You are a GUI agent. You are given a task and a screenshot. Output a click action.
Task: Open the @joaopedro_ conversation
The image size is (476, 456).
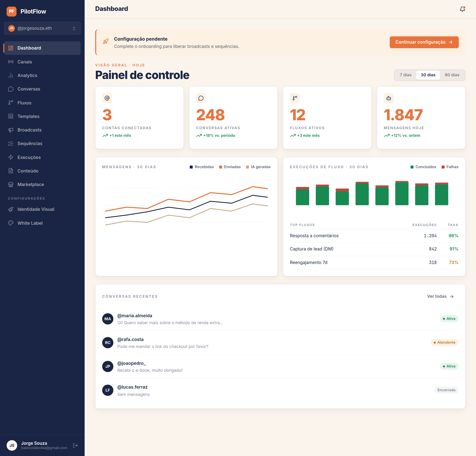point(280,366)
